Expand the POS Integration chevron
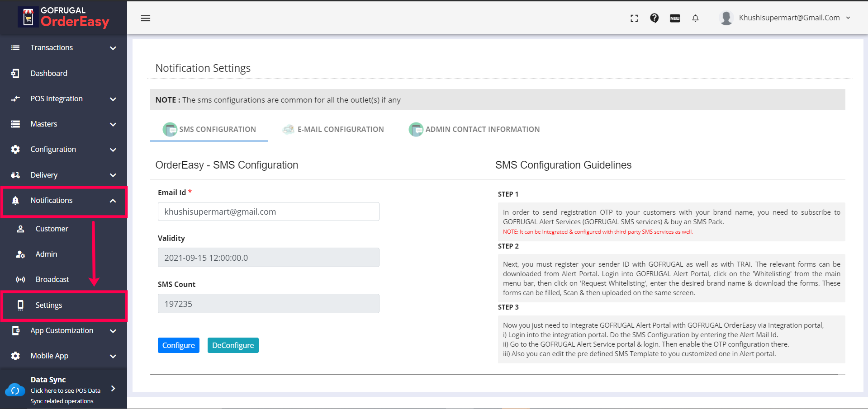The image size is (868, 409). 113,99
